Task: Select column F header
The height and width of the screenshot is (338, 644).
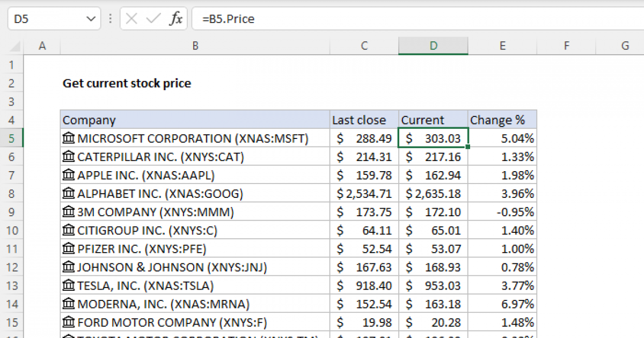Action: coord(566,46)
